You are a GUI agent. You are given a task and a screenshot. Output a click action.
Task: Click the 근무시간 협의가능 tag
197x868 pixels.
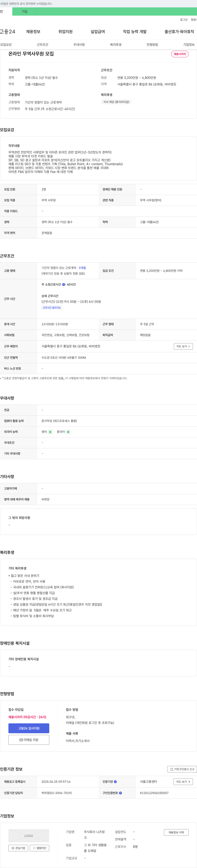(x=52, y=308)
